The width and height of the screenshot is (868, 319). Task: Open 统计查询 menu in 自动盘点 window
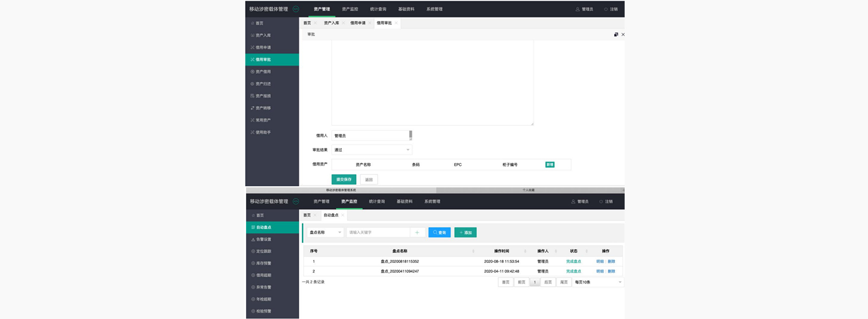point(377,202)
